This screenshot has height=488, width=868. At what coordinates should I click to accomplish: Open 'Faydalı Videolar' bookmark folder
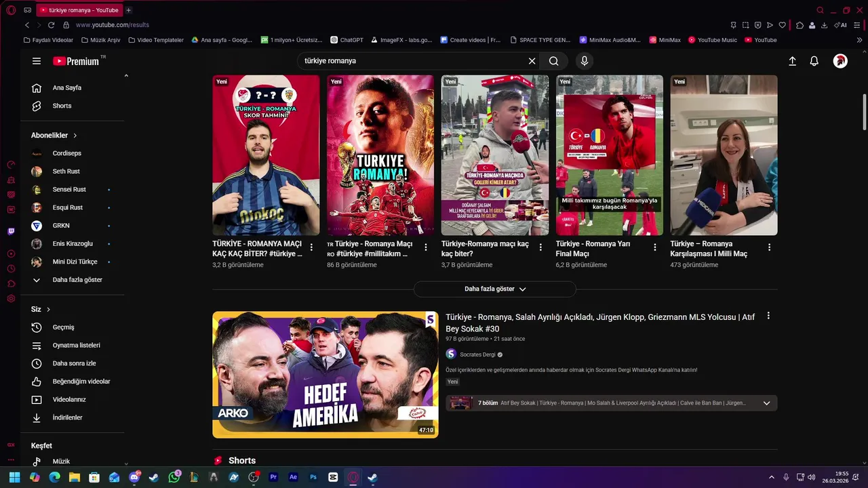pyautogui.click(x=48, y=40)
